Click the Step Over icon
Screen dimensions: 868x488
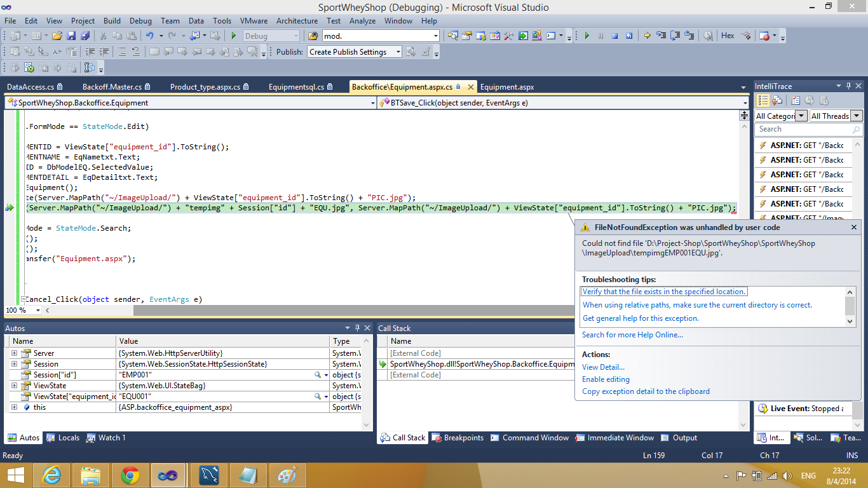click(x=675, y=36)
